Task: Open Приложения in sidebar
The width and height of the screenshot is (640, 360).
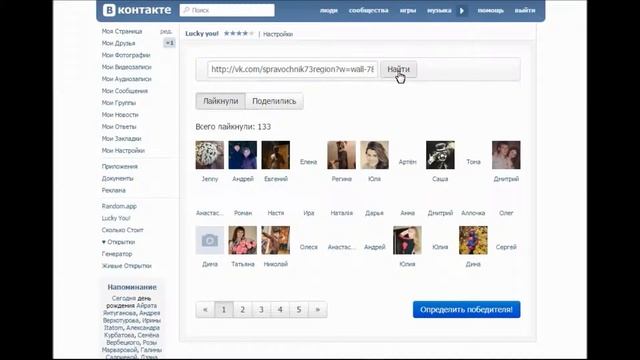Action: coord(120,167)
